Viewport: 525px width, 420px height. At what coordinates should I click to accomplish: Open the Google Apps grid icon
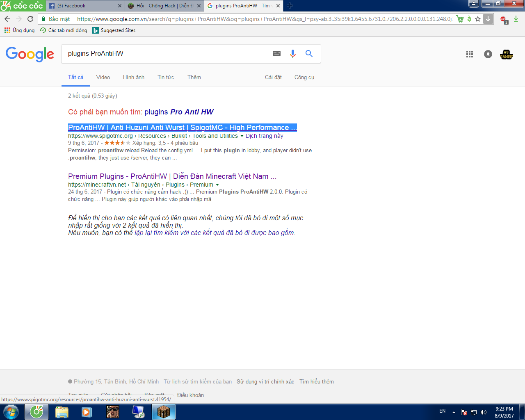click(x=469, y=54)
